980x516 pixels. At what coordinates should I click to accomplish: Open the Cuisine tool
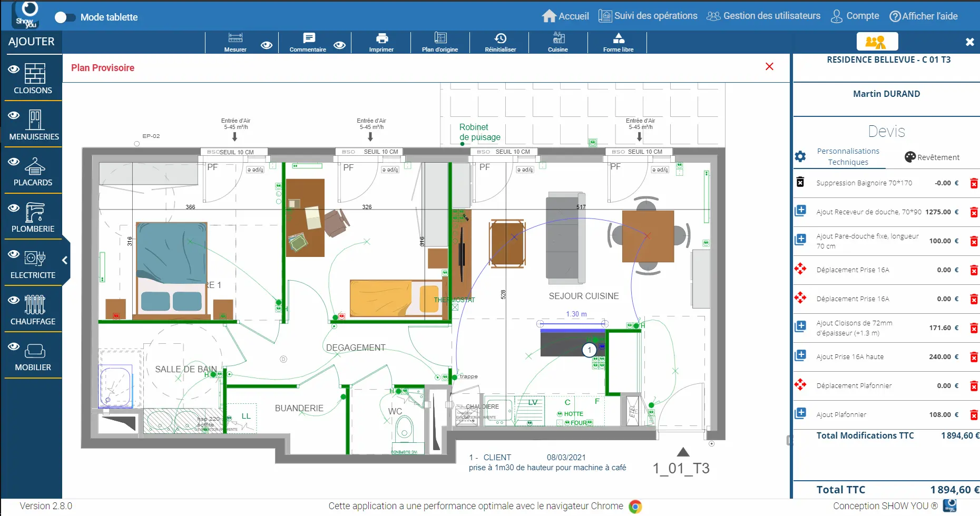558,42
